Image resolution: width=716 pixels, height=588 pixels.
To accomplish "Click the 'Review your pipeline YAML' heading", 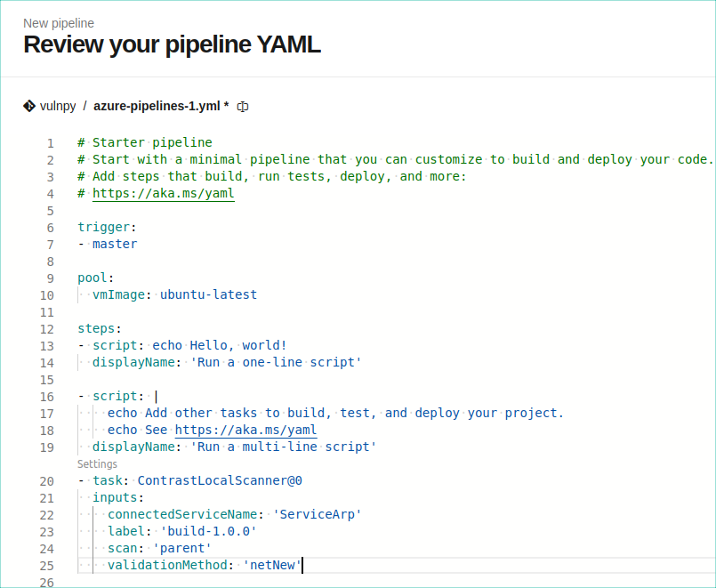I will coord(172,44).
